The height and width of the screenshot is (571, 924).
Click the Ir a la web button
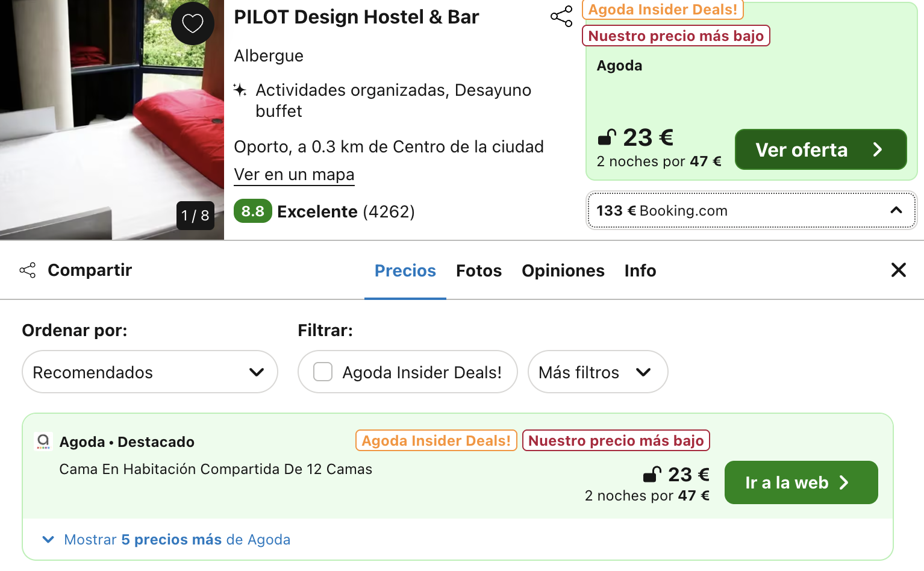click(801, 482)
